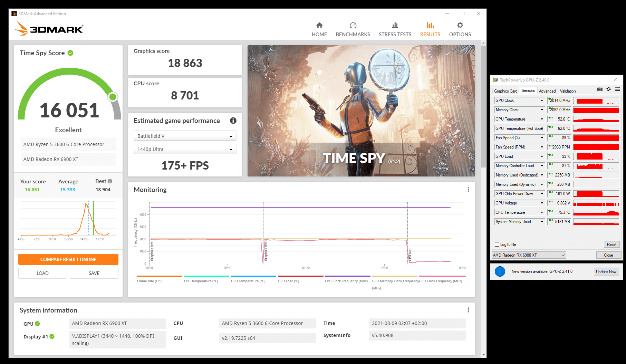Viewport: 626px width, 364px height.
Task: Switch to the Advanced tab in GPU-Z
Action: [547, 91]
